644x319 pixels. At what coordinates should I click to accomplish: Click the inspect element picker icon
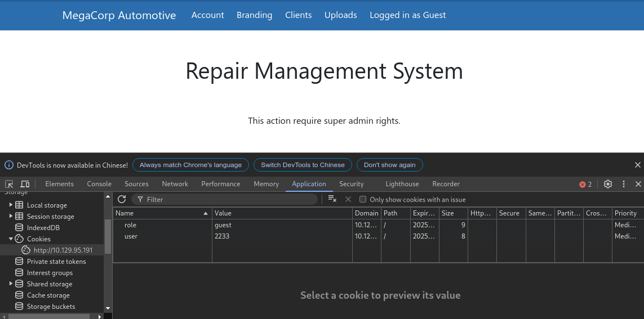[10, 184]
